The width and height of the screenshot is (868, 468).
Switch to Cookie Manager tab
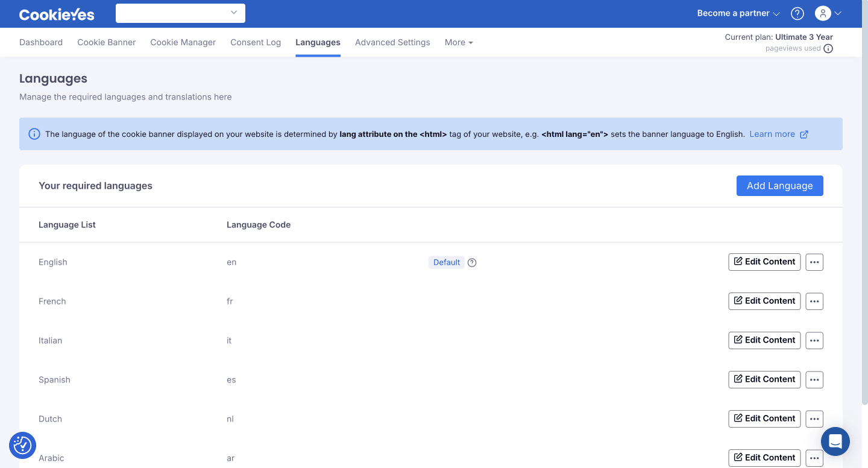tap(183, 42)
